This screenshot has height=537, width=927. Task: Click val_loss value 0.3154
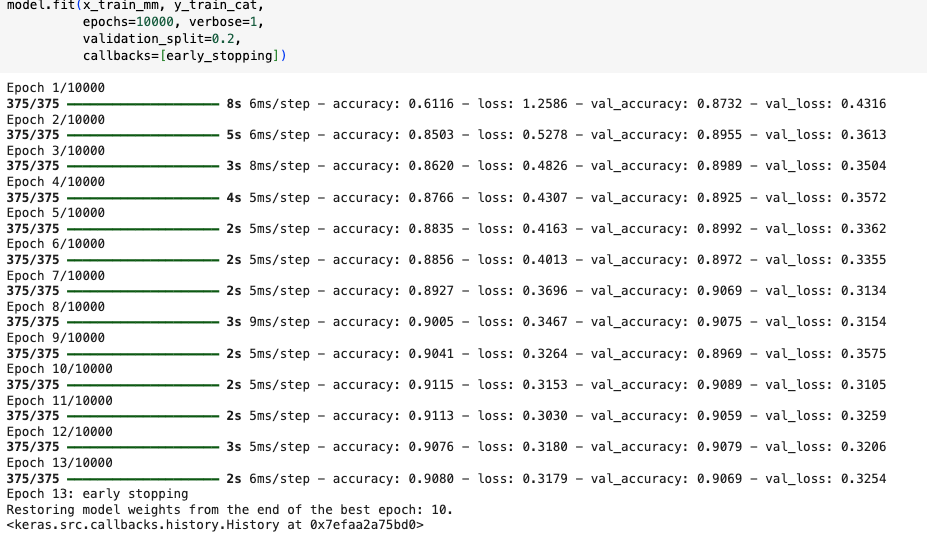point(863,322)
